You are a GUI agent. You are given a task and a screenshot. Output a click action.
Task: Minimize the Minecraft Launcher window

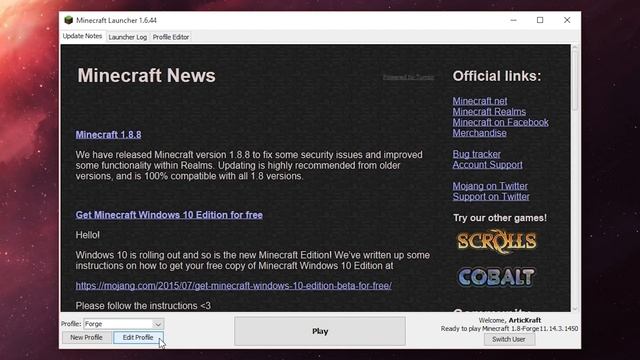[513, 20]
